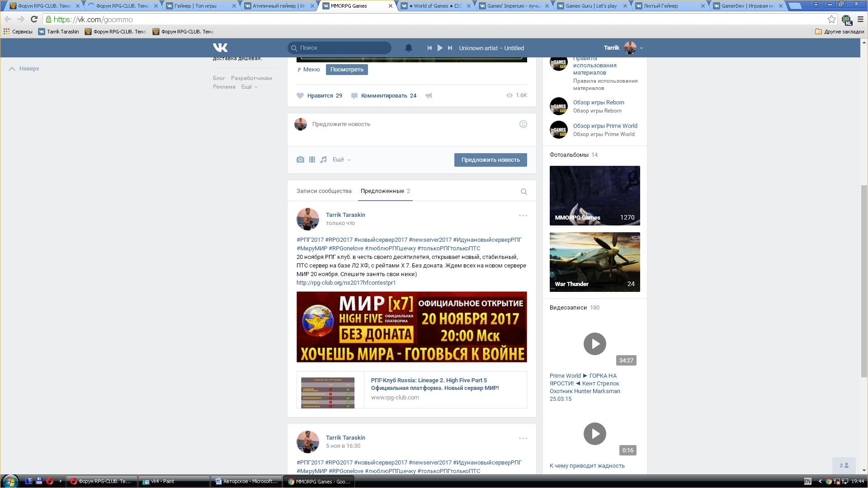Viewport: 868px width, 488px height.
Task: Open Правила использования материалов link
Action: click(594, 66)
